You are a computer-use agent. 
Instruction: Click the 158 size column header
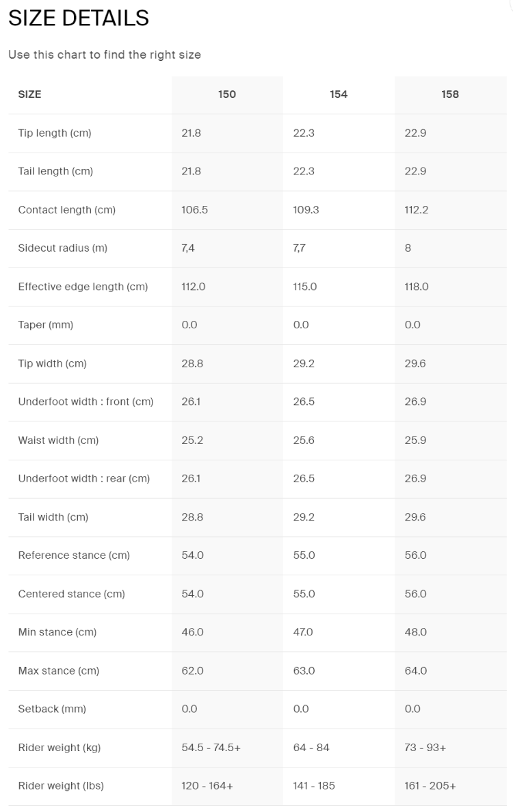click(450, 94)
